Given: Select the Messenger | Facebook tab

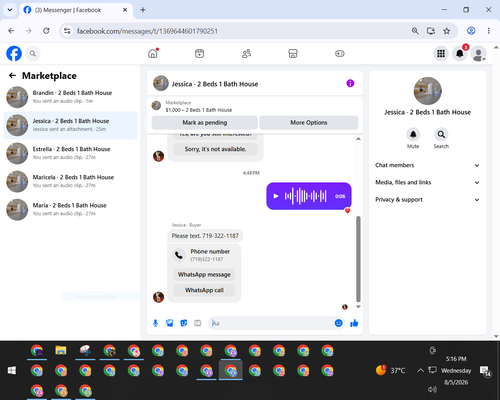Looking at the screenshot, I should click(76, 10).
